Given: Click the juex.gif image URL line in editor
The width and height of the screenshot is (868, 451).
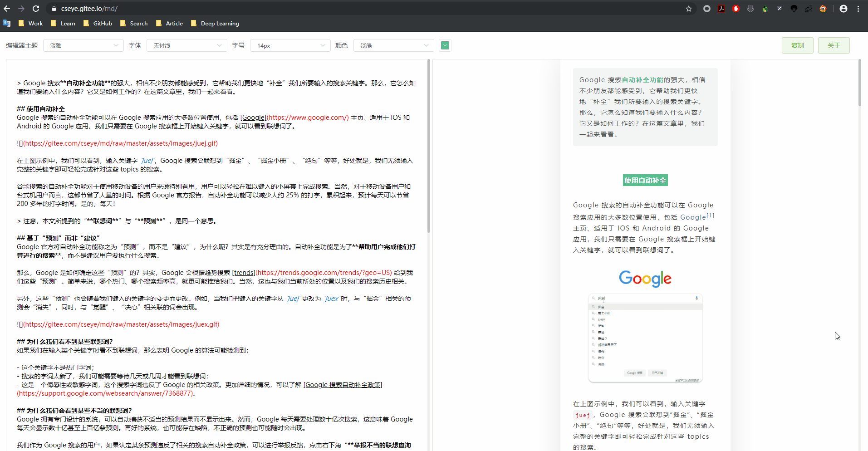Looking at the screenshot, I should 118,324.
